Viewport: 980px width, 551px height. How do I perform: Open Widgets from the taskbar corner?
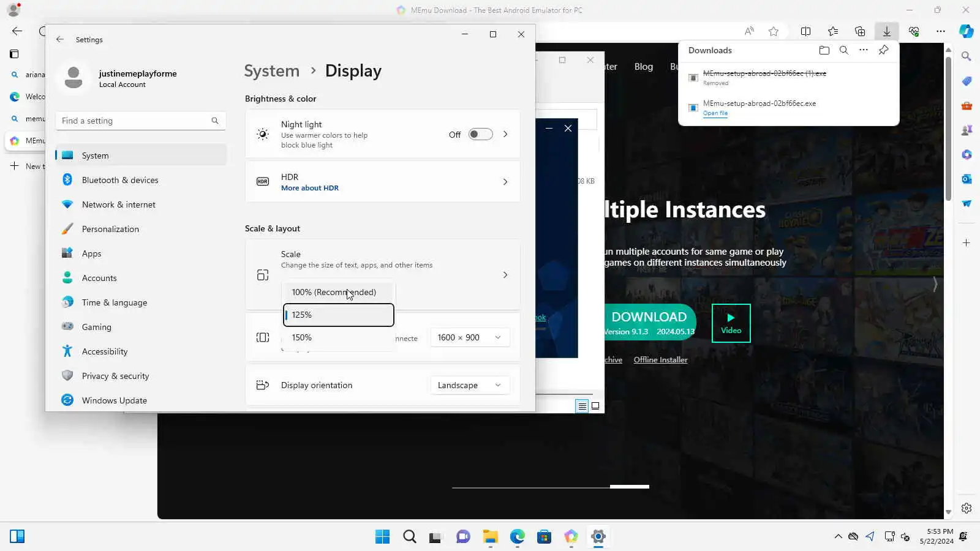tap(17, 537)
